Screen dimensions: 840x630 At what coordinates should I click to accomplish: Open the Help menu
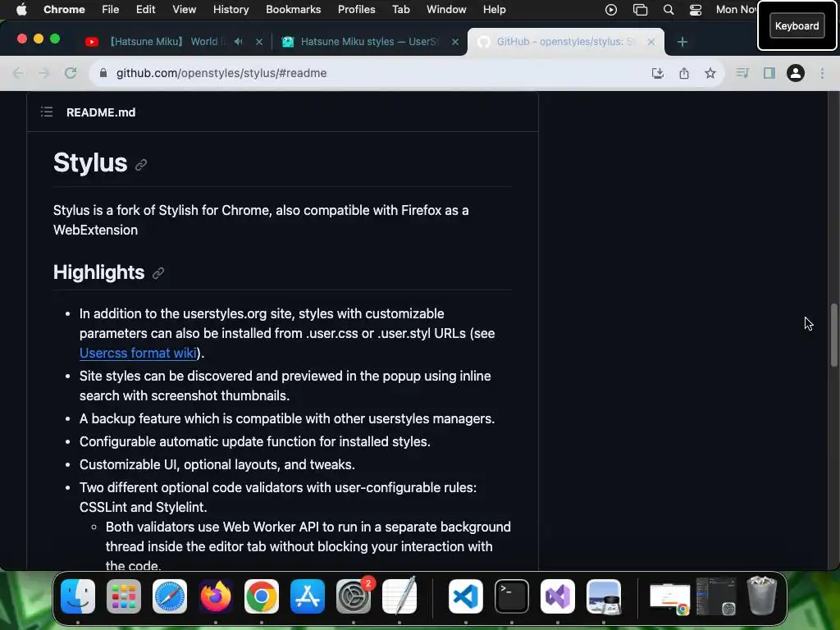tap(494, 10)
